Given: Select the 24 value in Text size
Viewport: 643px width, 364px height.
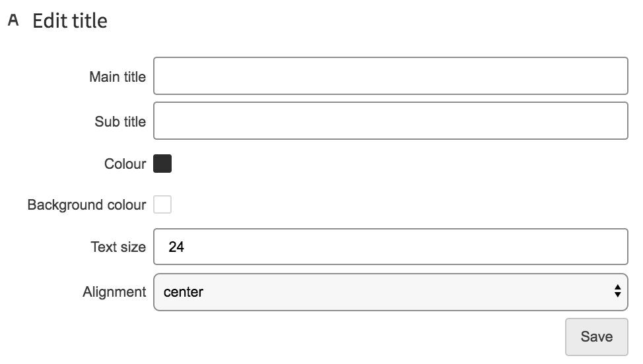Looking at the screenshot, I should click(x=176, y=247).
